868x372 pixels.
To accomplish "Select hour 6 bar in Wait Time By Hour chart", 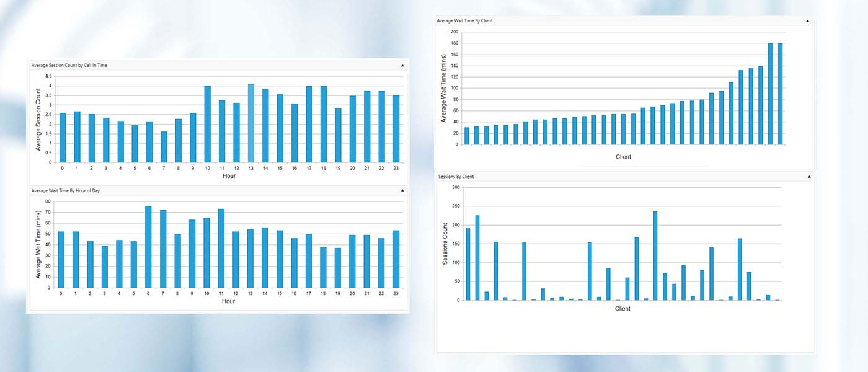I will tap(149, 247).
